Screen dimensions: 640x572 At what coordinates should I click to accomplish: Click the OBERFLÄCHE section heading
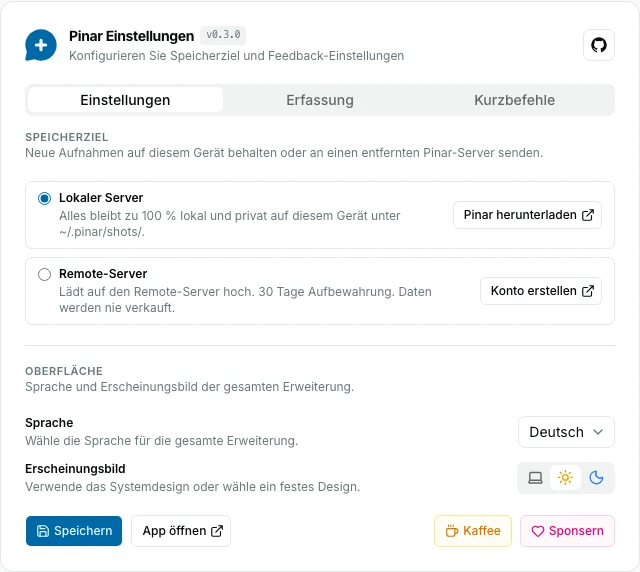pos(64,371)
